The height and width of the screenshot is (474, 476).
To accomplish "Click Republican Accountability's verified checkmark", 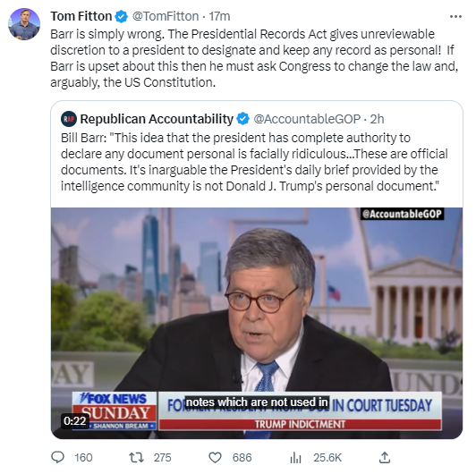I will pos(242,119).
